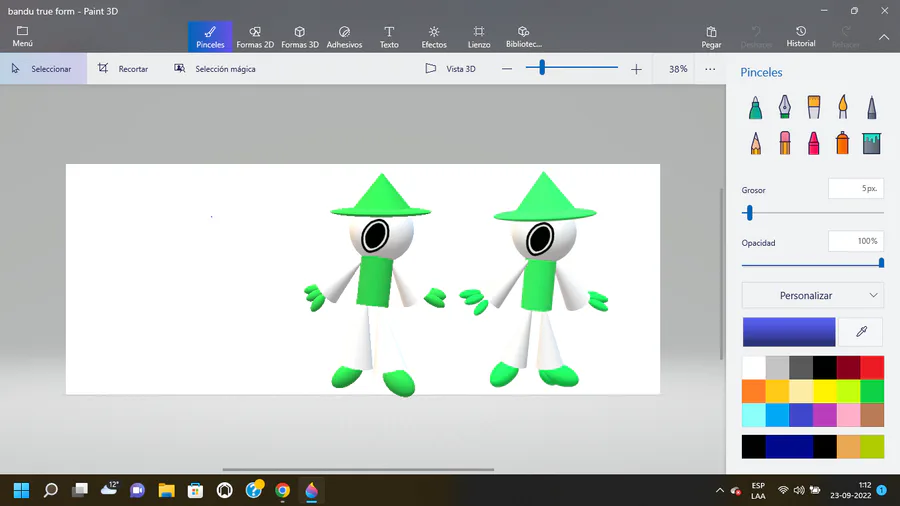Image resolution: width=900 pixels, height=506 pixels.
Task: Click the Paint 3D taskbar icon
Action: pos(311,491)
